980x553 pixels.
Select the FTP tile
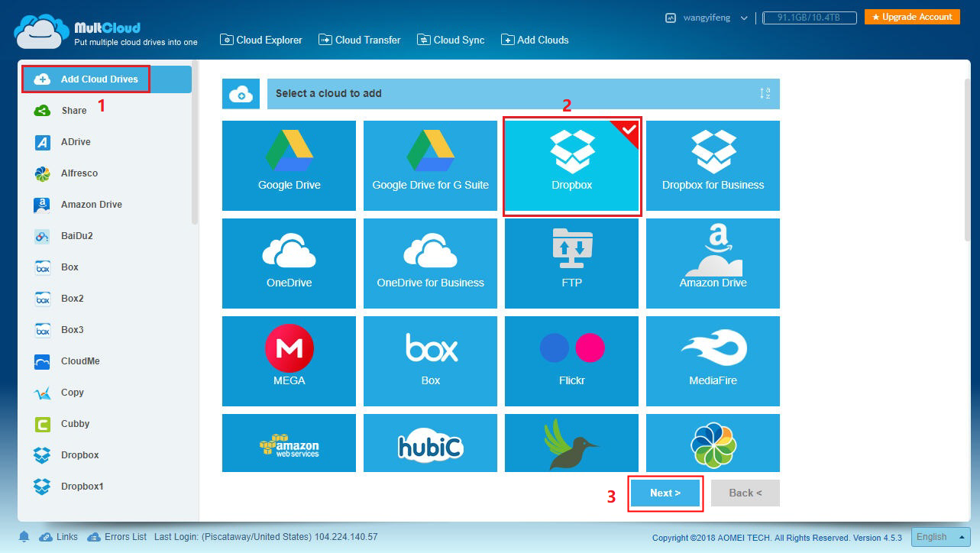point(571,264)
